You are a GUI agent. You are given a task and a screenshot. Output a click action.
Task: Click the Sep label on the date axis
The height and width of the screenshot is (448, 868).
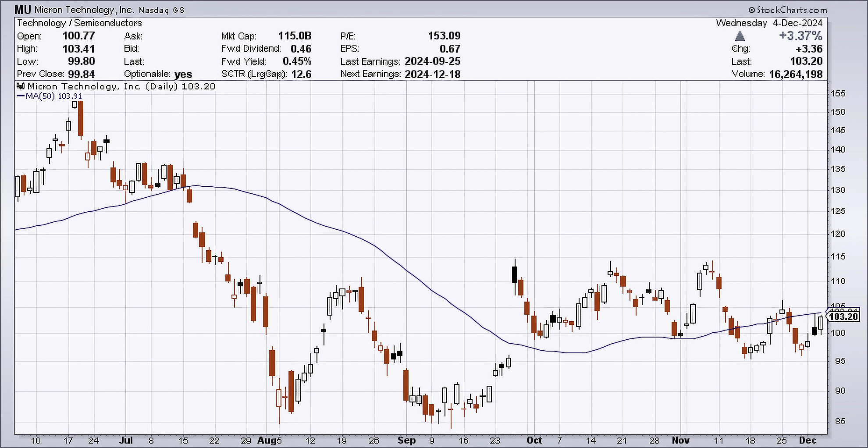tap(407, 440)
